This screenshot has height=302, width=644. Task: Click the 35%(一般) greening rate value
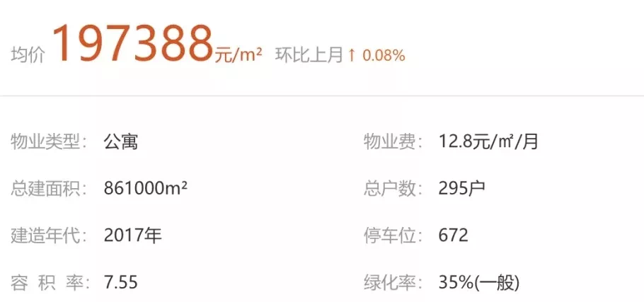pyautogui.click(x=479, y=283)
